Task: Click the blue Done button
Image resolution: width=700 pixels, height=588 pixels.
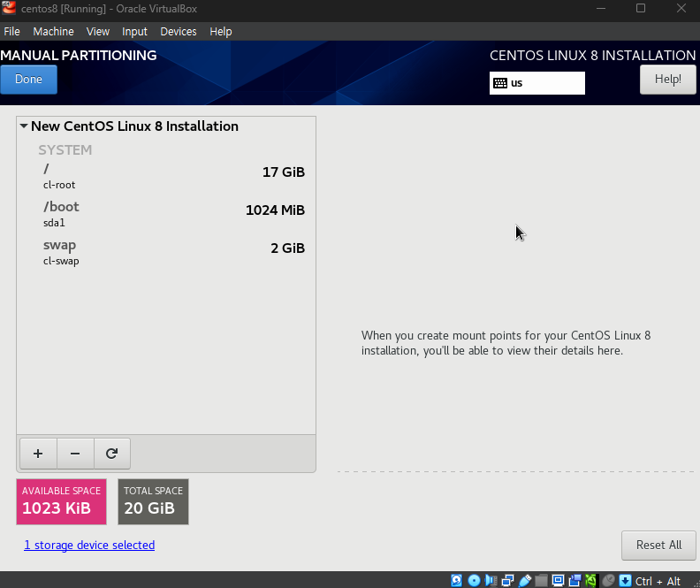Action: [x=28, y=80]
